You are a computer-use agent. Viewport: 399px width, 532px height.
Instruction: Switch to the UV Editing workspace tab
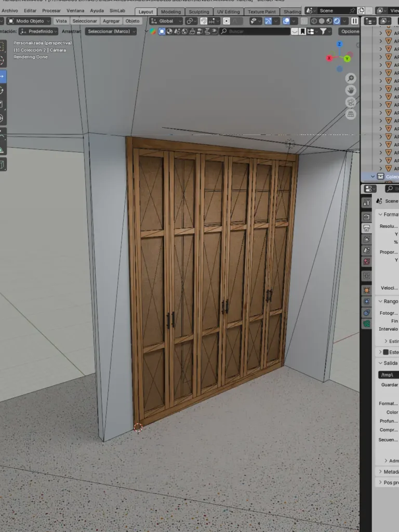(x=229, y=12)
